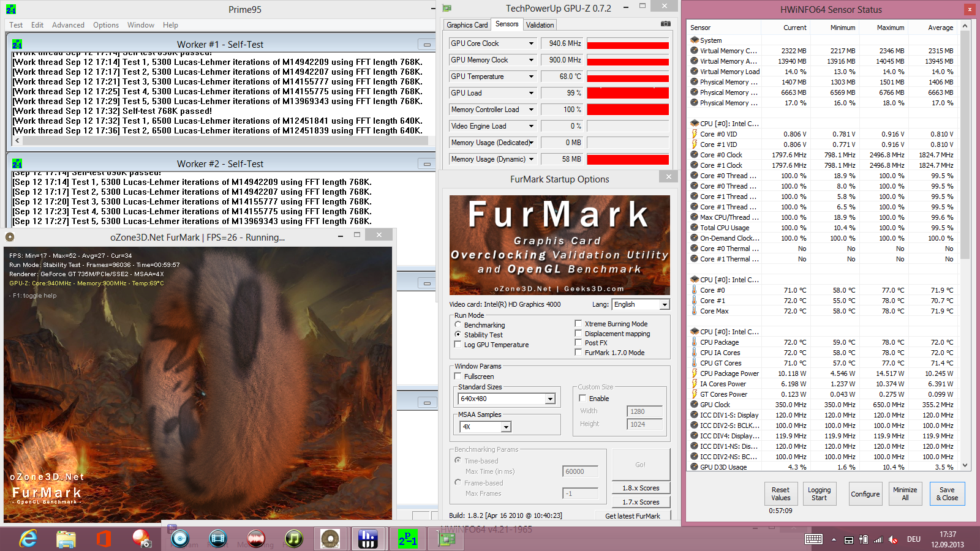Click the muted volume tray icon
This screenshot has width=980, height=551.
[x=893, y=539]
